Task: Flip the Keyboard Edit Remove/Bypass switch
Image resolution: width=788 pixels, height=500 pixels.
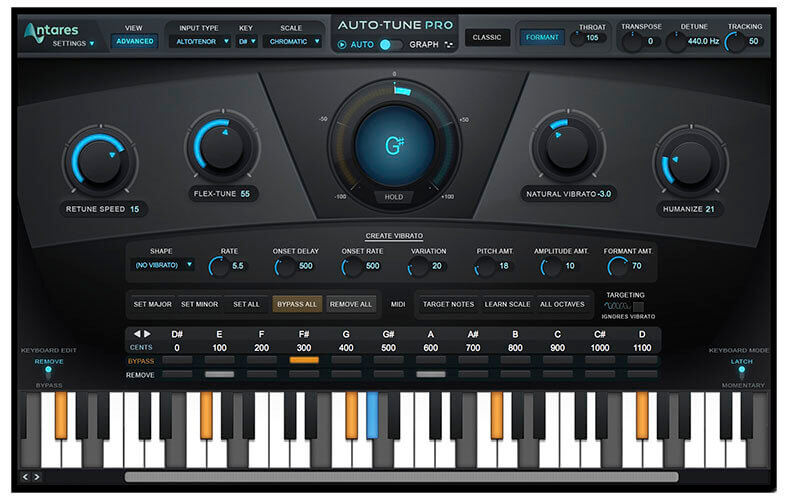Action: click(48, 373)
